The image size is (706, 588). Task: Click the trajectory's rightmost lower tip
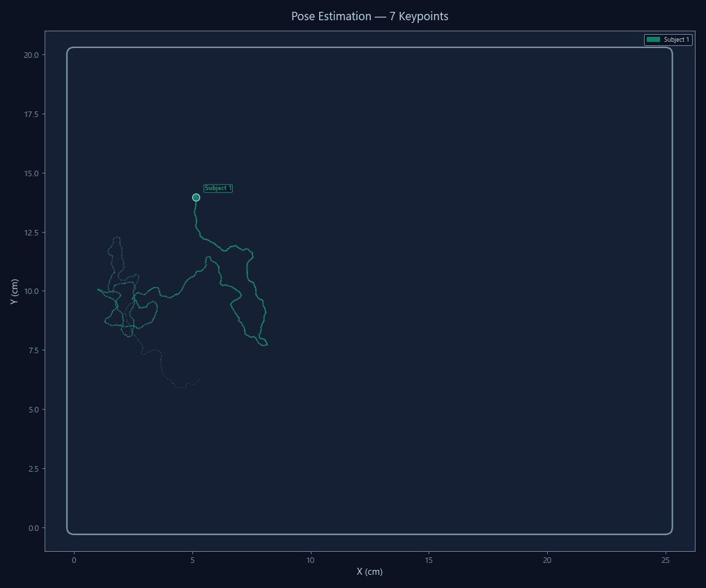pos(267,344)
